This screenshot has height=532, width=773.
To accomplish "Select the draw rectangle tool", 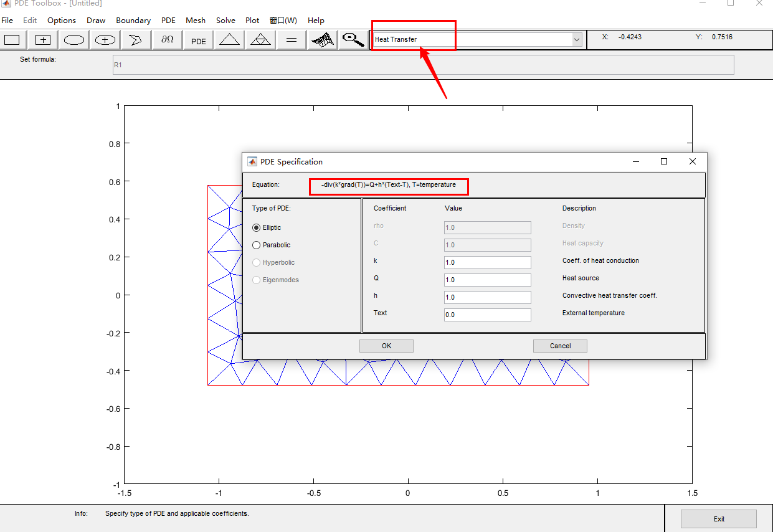I will point(12,40).
